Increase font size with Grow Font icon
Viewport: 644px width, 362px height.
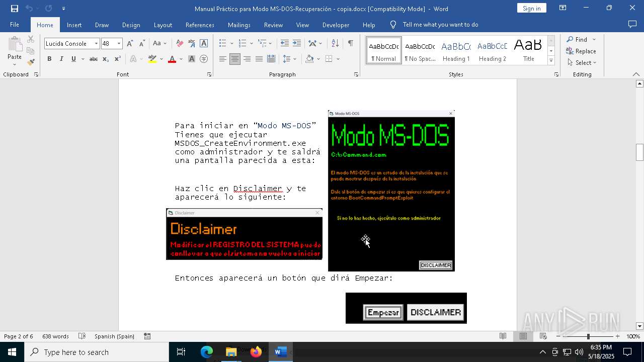click(130, 44)
